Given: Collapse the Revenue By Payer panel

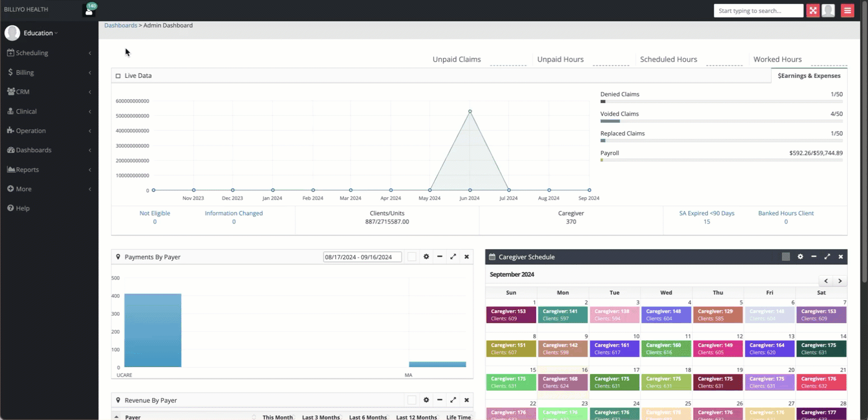Looking at the screenshot, I should 440,400.
